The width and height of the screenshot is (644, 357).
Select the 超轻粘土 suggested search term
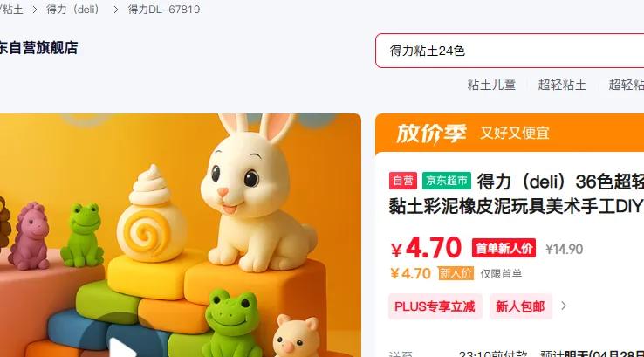(x=562, y=85)
